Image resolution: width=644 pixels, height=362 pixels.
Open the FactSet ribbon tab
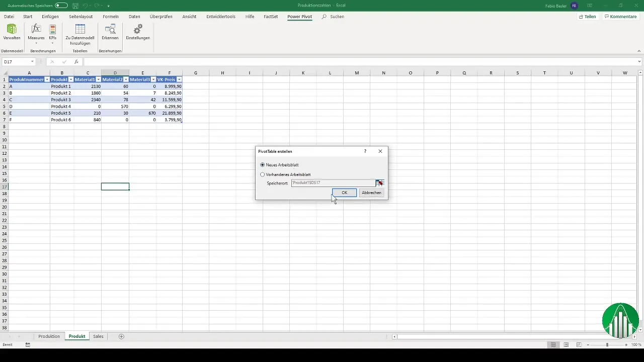(271, 17)
